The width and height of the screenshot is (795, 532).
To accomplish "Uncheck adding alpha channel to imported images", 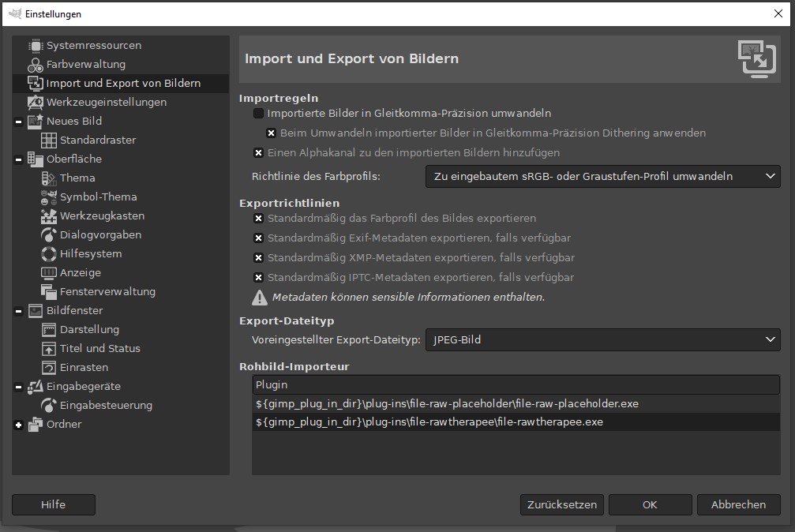I will coord(258,153).
